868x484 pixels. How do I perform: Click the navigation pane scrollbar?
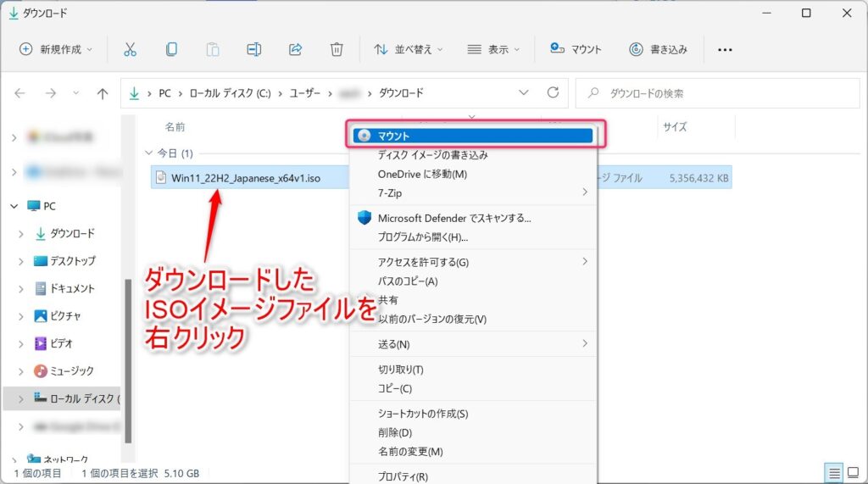tap(129, 360)
